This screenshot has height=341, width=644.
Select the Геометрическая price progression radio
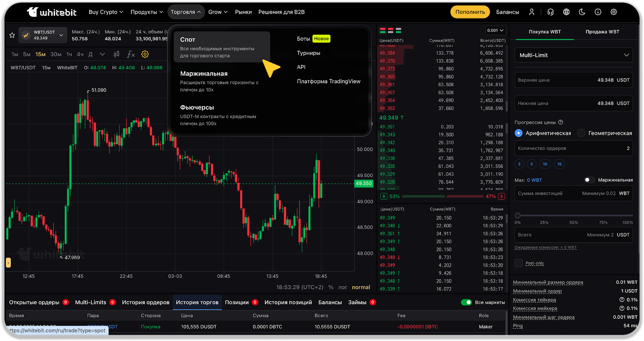tap(581, 133)
